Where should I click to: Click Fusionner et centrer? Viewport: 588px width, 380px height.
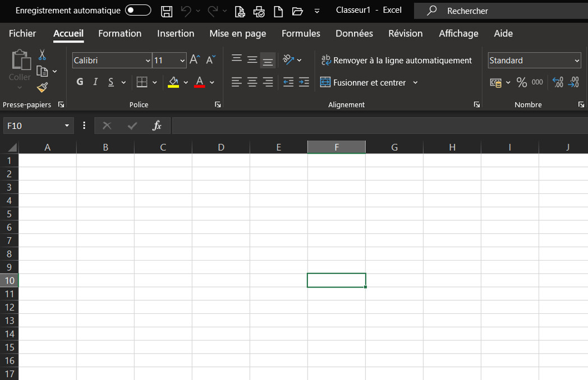point(363,82)
